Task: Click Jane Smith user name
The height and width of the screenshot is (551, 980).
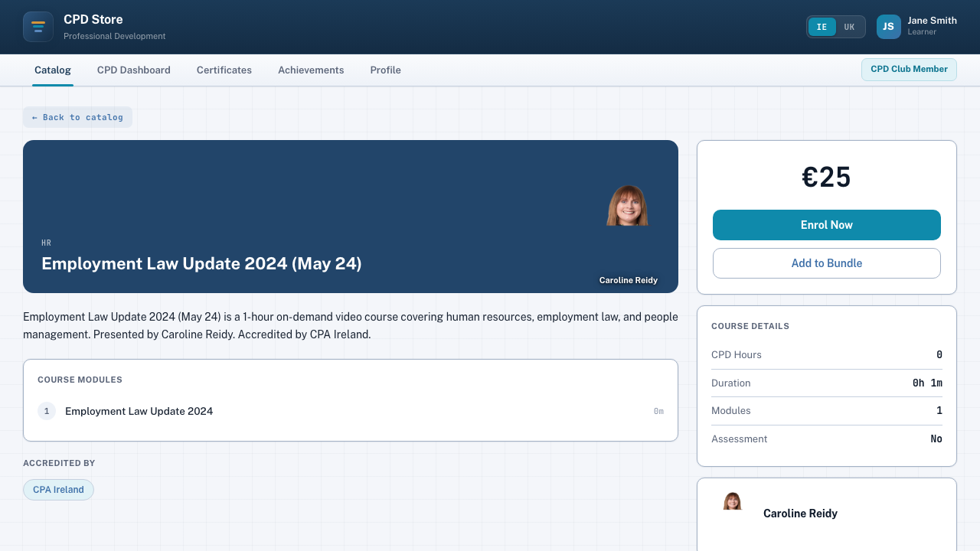Action: 932,21
